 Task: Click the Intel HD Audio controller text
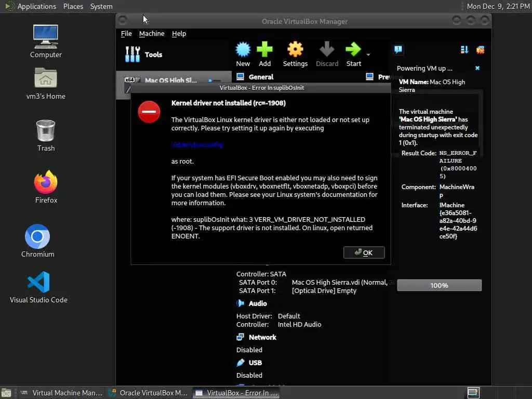click(x=299, y=324)
